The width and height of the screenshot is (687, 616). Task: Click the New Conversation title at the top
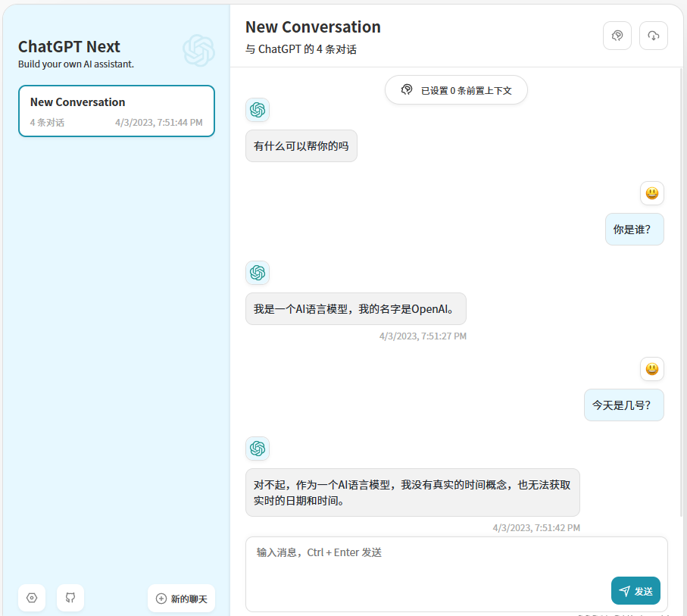(313, 27)
